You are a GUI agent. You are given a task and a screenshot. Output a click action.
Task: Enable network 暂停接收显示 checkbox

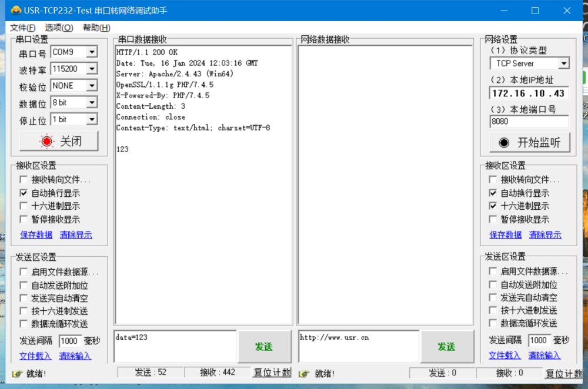point(493,219)
